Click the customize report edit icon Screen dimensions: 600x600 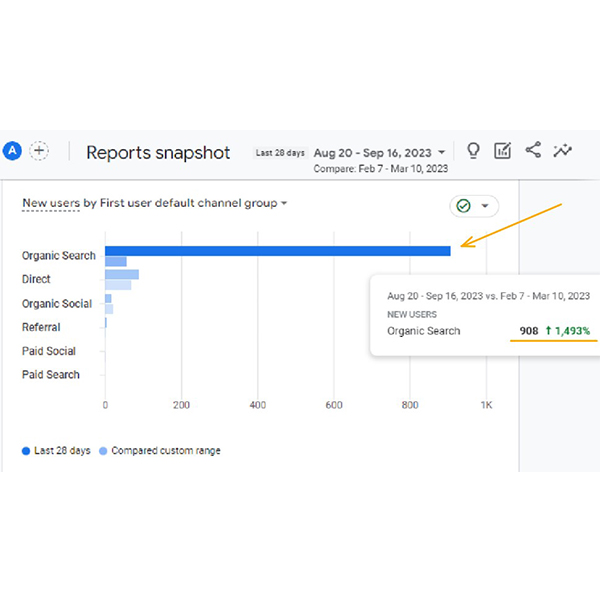pos(502,150)
